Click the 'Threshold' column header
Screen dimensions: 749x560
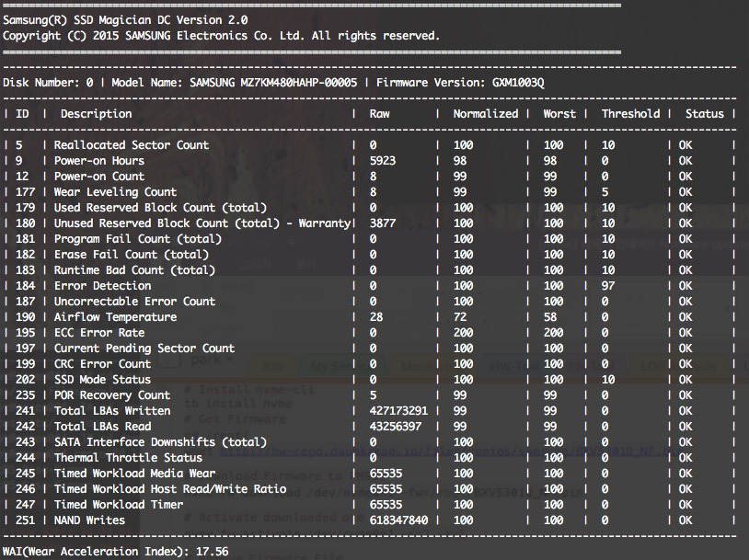coord(630,114)
